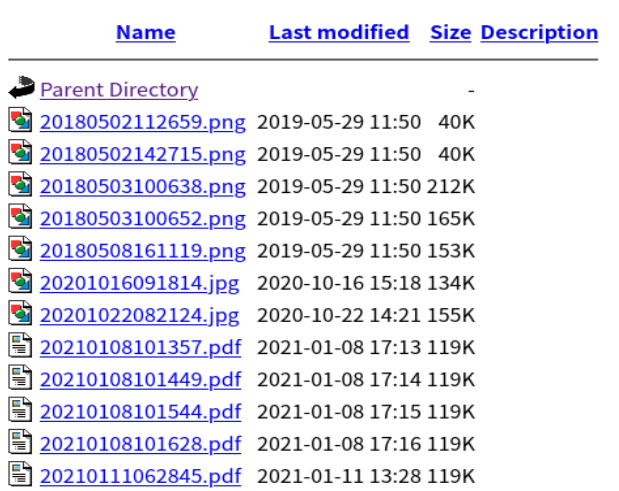Sort listing by Name column header
619x491 pixels.
point(146,32)
